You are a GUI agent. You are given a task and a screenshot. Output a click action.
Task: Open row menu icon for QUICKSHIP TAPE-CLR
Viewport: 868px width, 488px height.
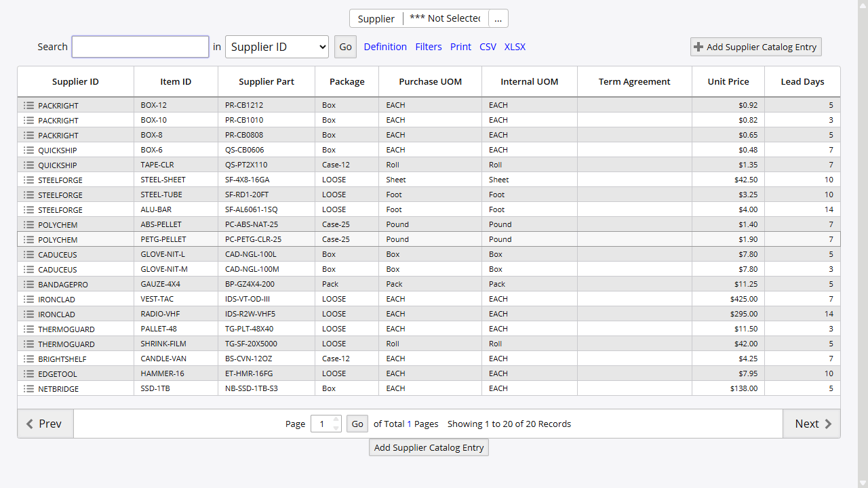[x=27, y=165]
